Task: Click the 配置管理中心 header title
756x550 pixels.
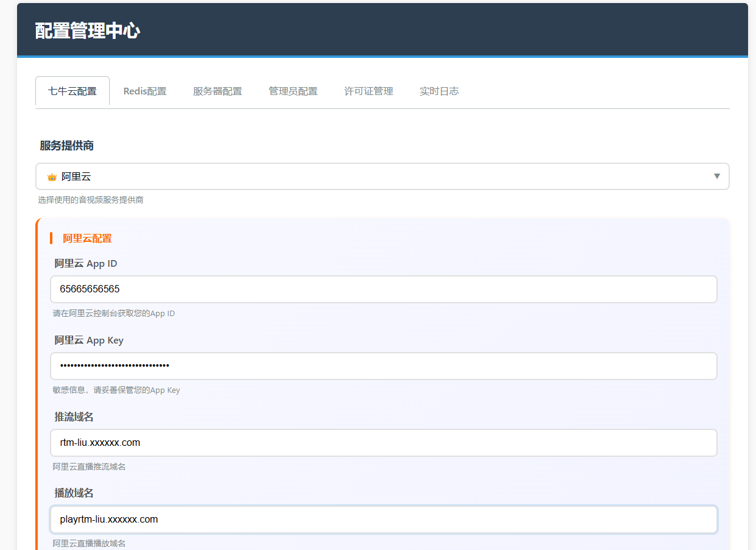Action: [x=88, y=31]
